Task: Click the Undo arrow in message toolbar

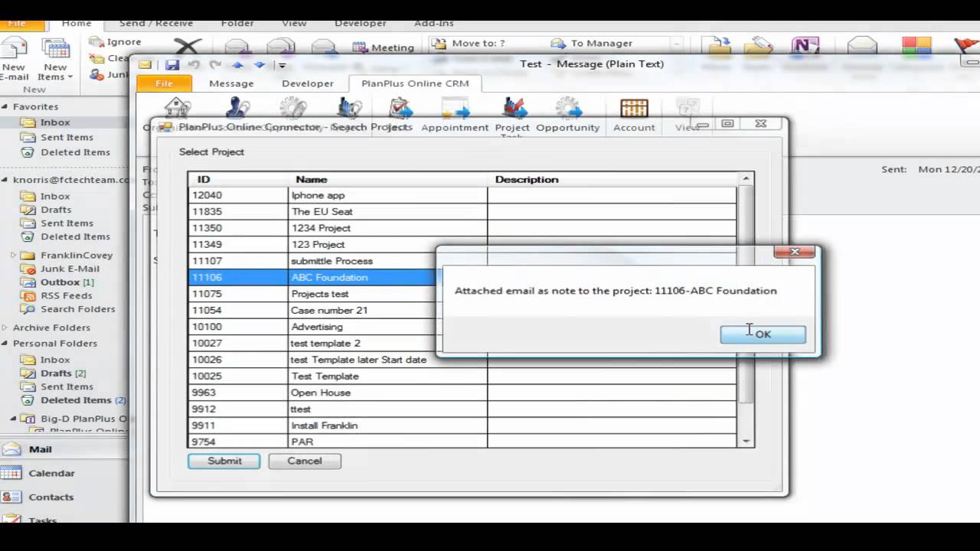Action: click(x=194, y=65)
